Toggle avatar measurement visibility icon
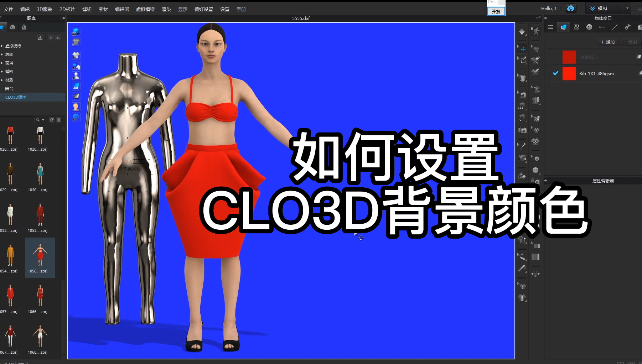 click(76, 66)
